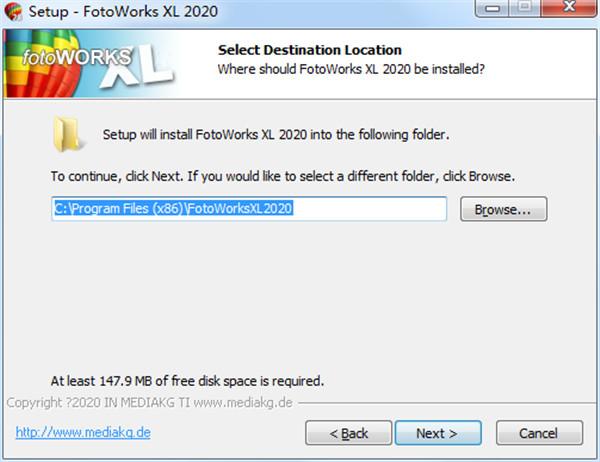This screenshot has height=462, width=600.
Task: Click the yellow folder icon
Action: coord(67,134)
